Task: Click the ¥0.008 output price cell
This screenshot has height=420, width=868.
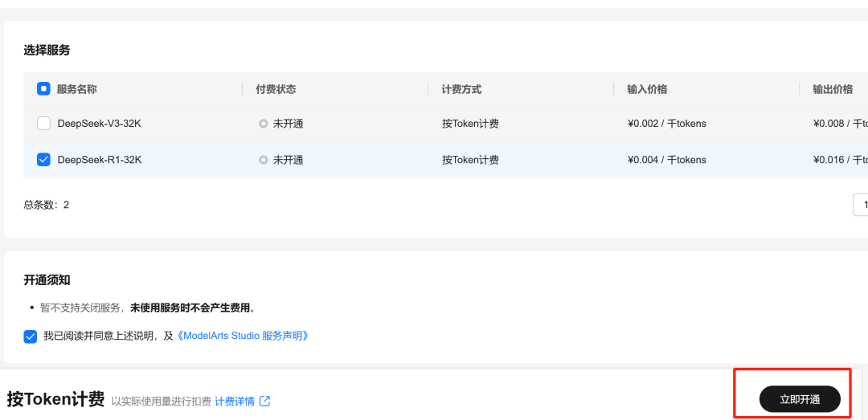Action: point(841,124)
